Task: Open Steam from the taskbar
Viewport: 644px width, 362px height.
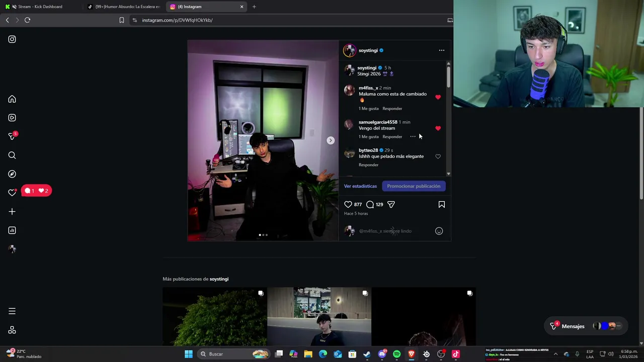Action: (367, 354)
